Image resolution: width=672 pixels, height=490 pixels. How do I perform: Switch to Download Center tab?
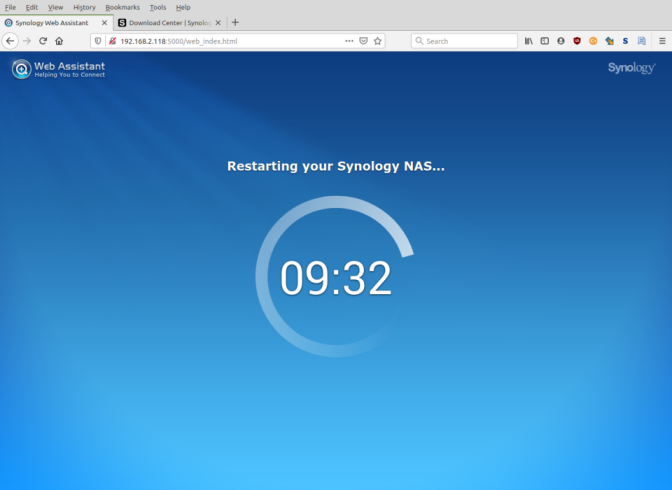(170, 23)
